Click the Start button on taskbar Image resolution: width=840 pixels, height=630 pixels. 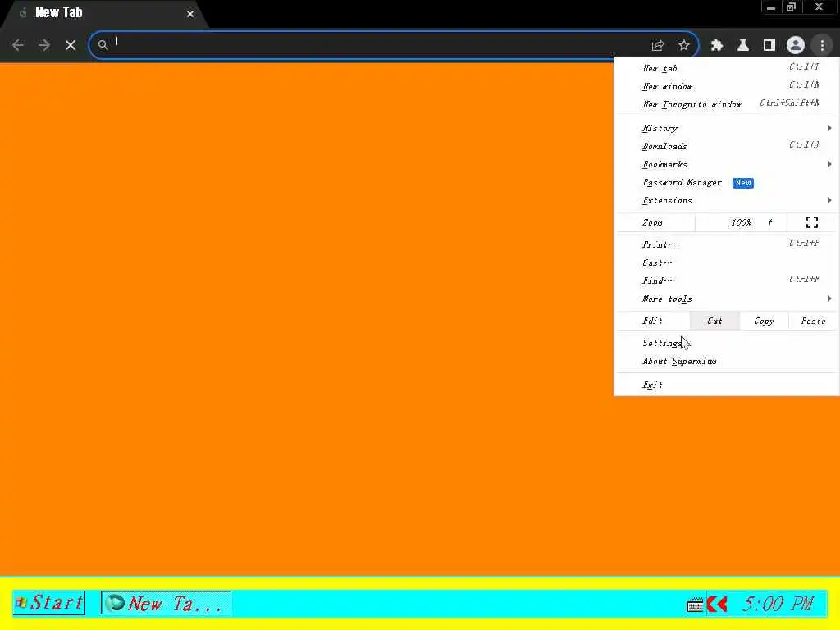click(49, 603)
